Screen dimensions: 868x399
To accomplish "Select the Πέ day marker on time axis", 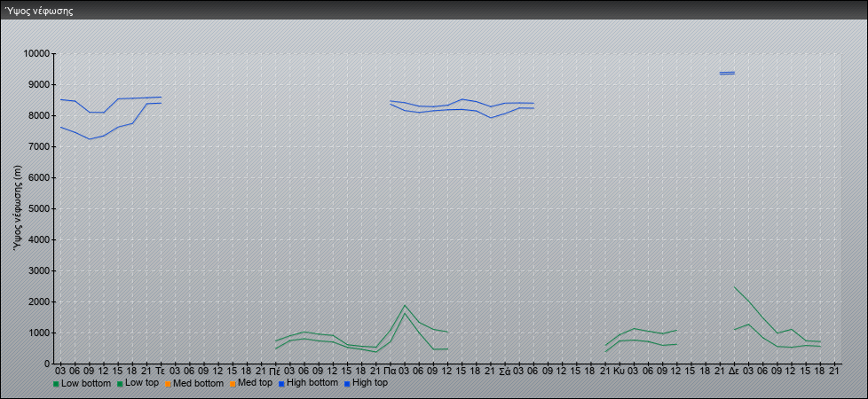I will tap(275, 370).
